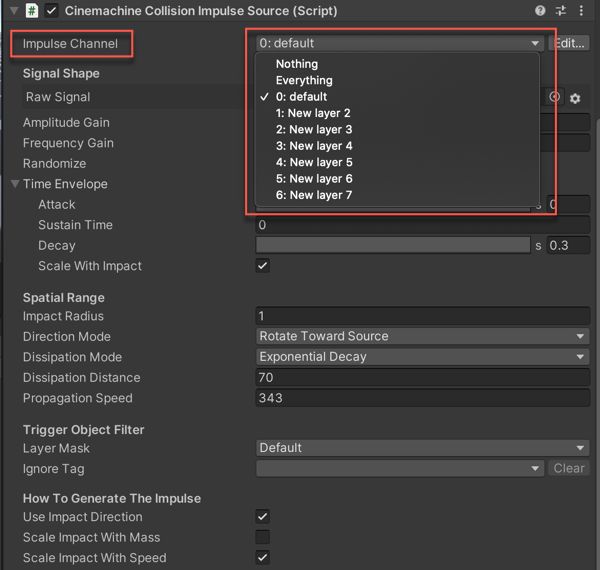Toggle Scale With Impact checkbox
Image resolution: width=600 pixels, height=570 pixels.
[x=263, y=265]
